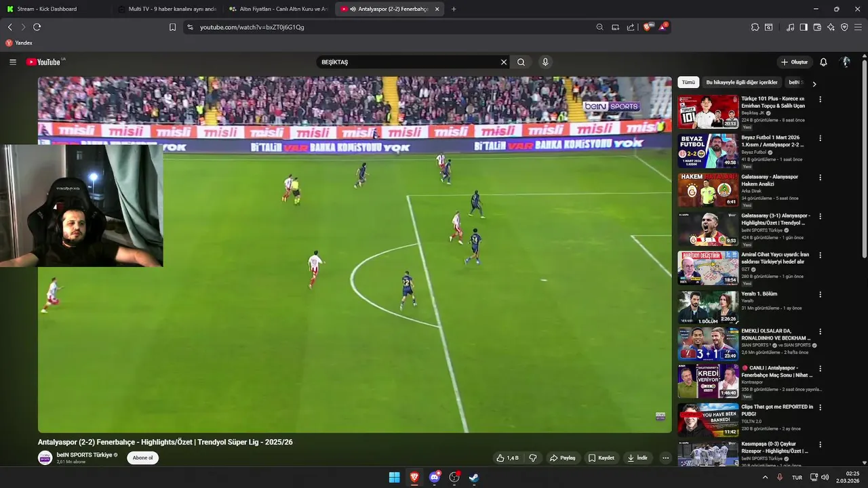The width and height of the screenshot is (868, 488).
Task: Open options for Türkçe 101 Plus video
Action: pyautogui.click(x=820, y=99)
